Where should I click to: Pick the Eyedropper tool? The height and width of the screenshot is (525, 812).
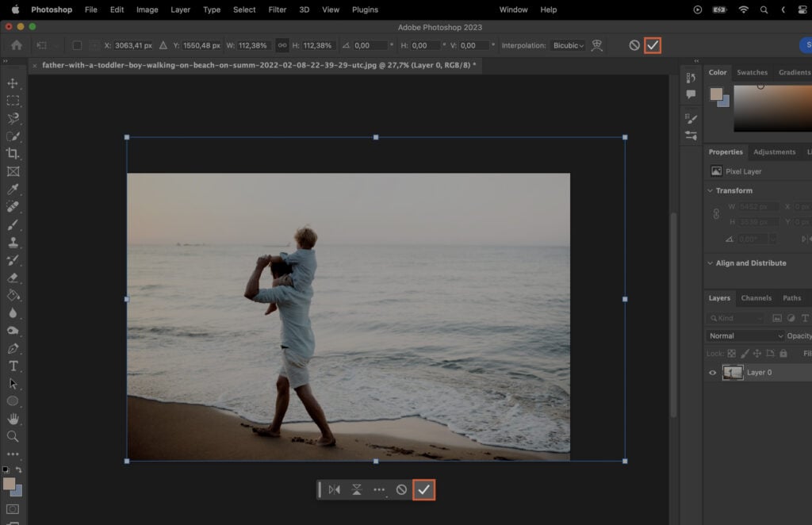coord(13,190)
